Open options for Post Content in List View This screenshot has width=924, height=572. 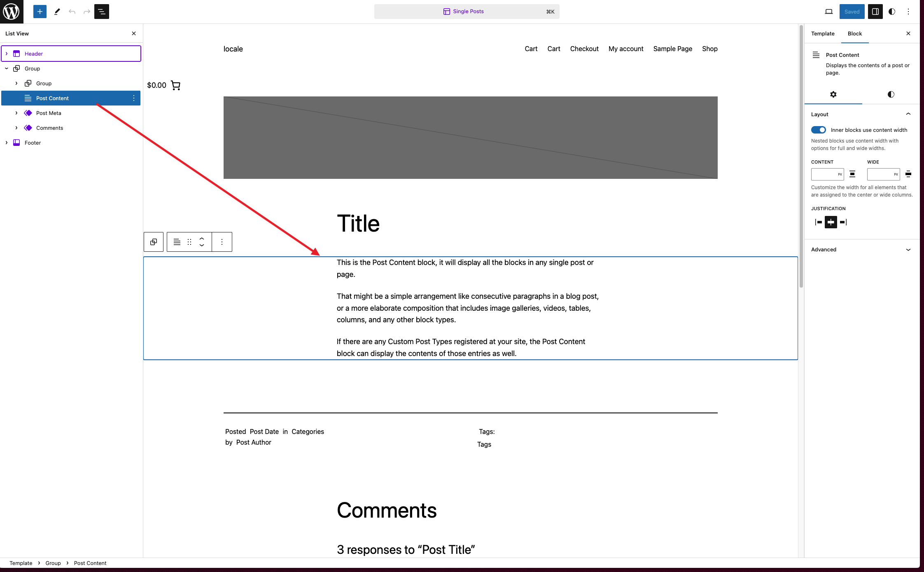(x=134, y=98)
